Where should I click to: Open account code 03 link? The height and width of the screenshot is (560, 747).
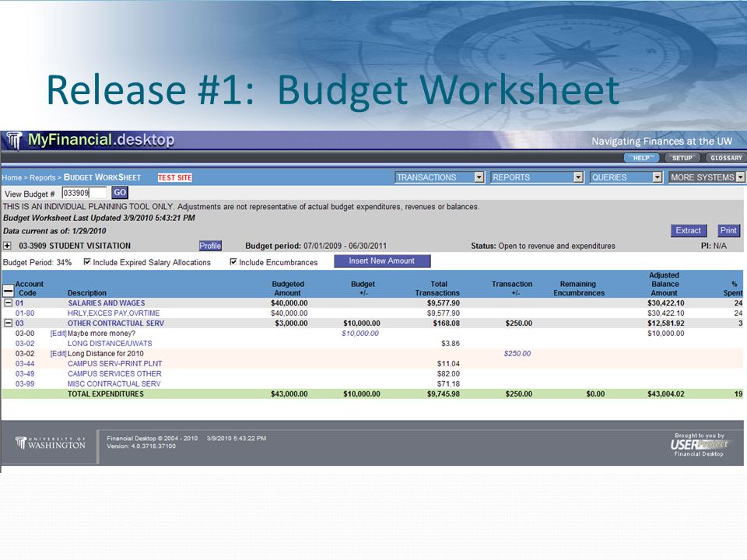coord(19,323)
